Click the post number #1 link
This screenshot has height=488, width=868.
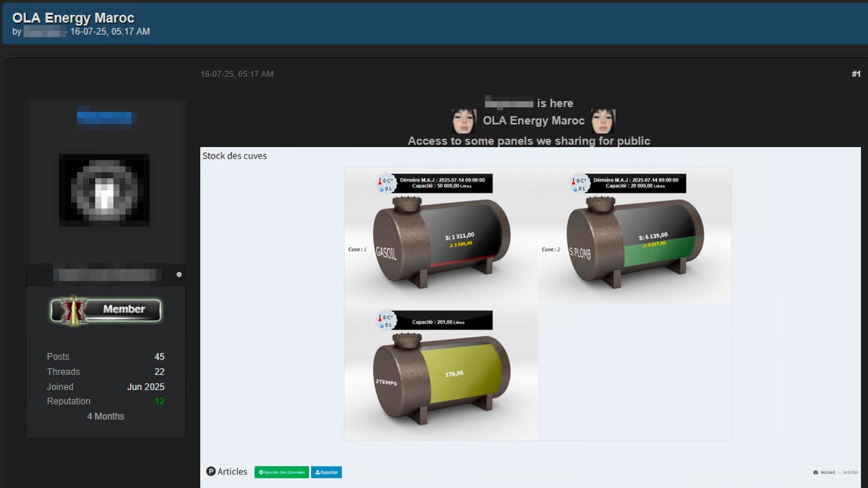click(856, 73)
